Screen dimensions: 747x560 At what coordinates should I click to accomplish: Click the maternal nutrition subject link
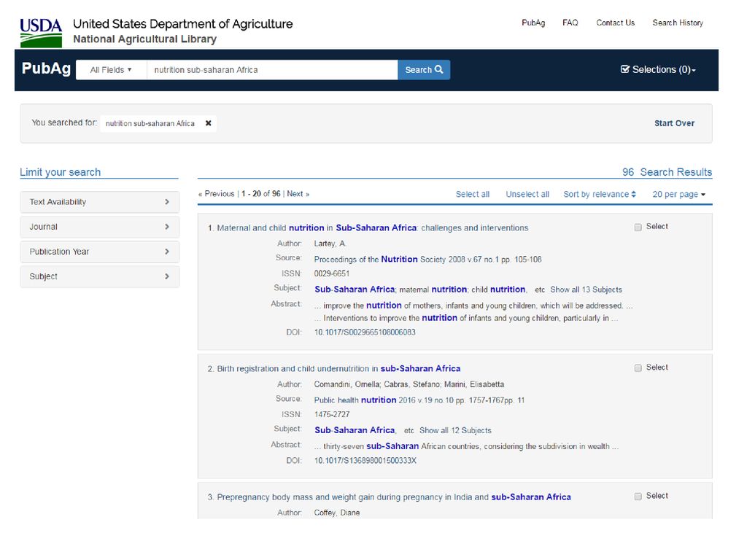tap(433, 289)
